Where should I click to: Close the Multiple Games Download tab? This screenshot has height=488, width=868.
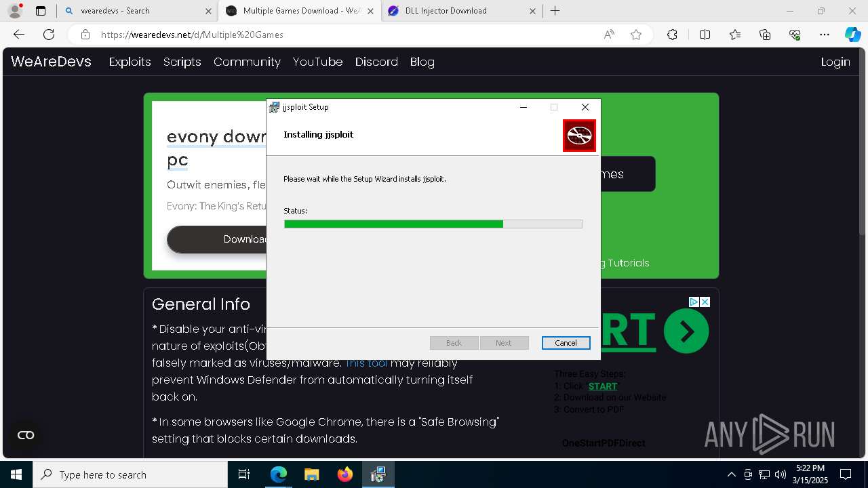[371, 11]
